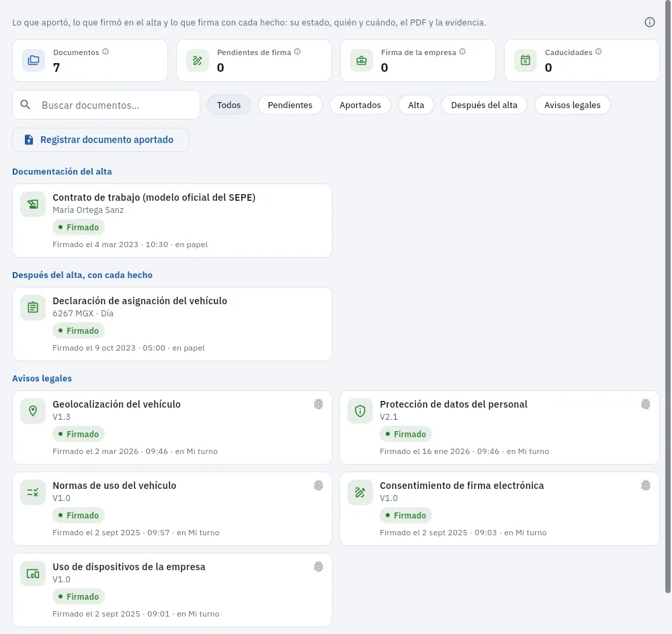Screen dimensions: 672x634
Task: Open the fingerprint evidence on Consentimiento de firma electrónica
Action: (645, 486)
